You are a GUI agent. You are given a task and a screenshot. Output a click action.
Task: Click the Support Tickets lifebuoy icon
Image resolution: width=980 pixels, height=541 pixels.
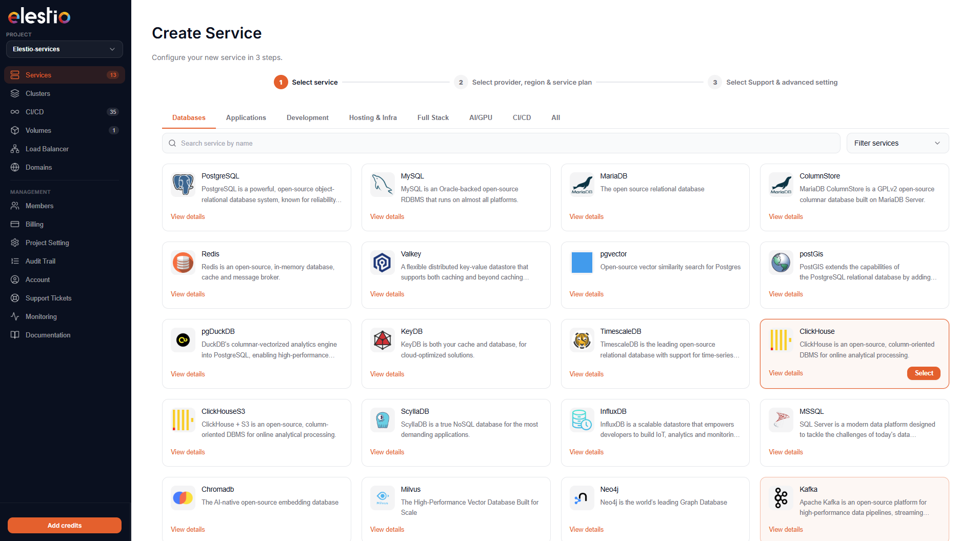15,298
